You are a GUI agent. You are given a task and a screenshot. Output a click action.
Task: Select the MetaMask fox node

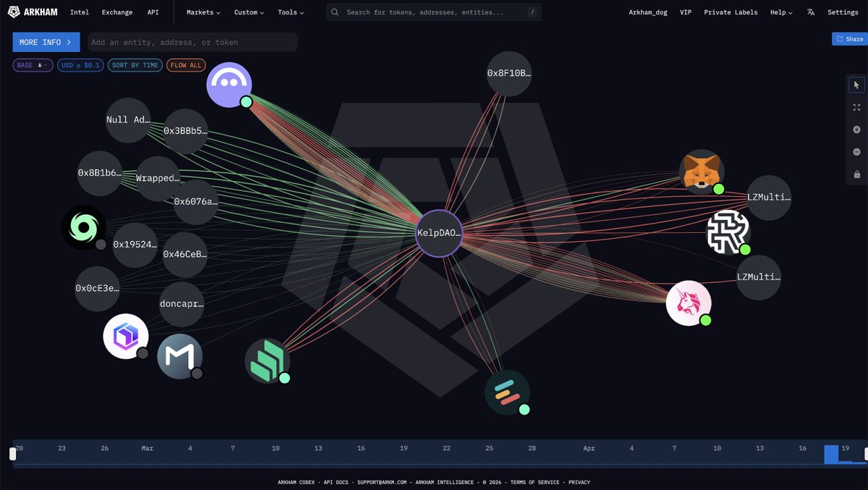[x=702, y=172]
